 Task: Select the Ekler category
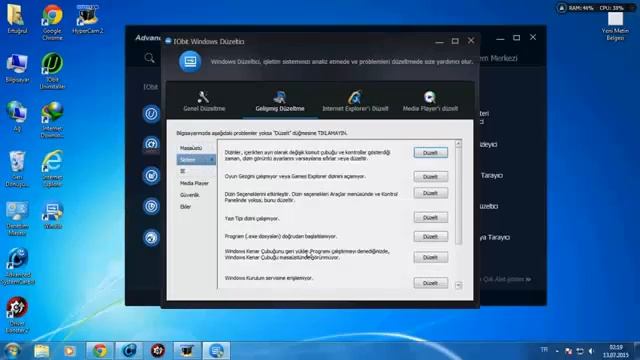(185, 207)
